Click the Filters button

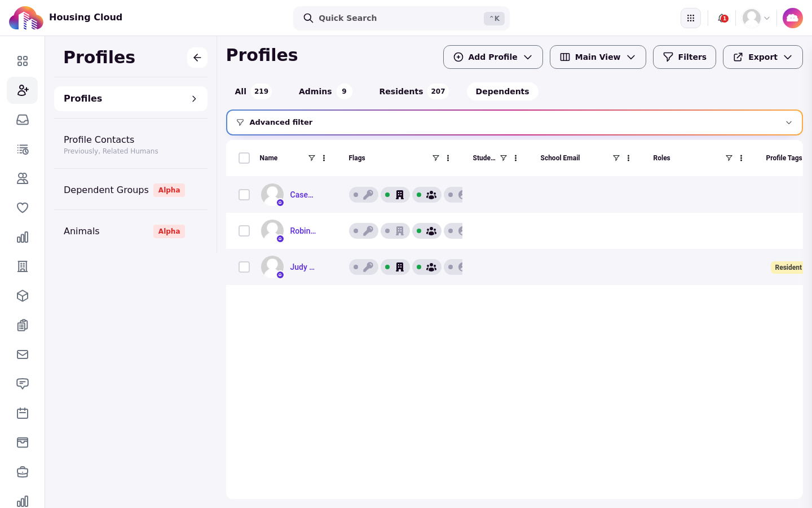[685, 57]
